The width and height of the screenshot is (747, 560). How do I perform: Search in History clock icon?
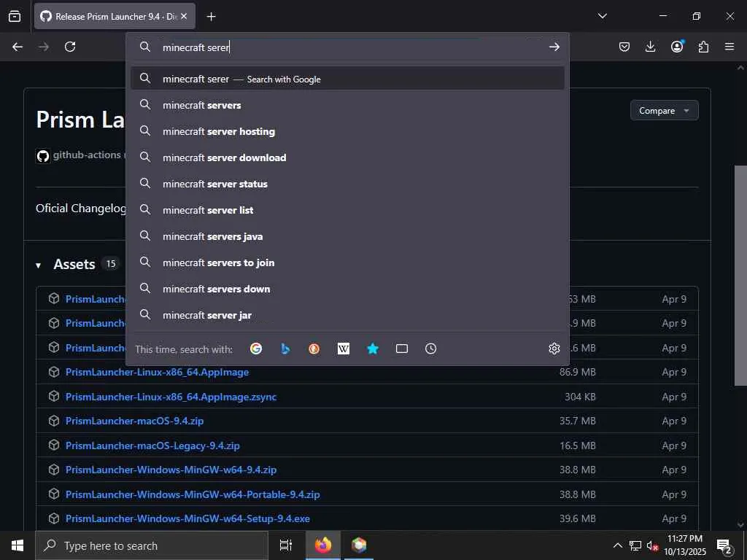tap(430, 349)
